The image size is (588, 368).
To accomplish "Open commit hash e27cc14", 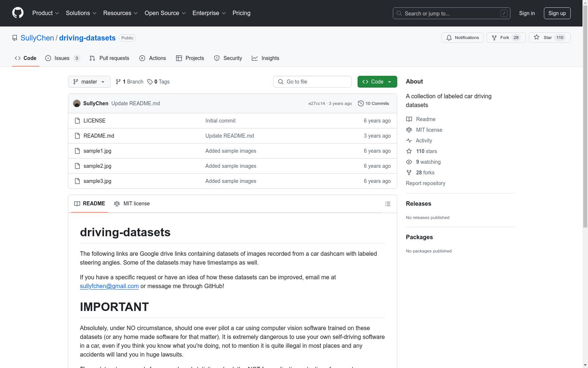I will (317, 103).
